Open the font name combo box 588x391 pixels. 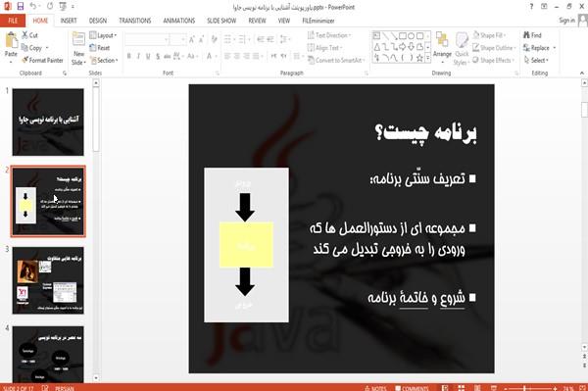coord(147,39)
